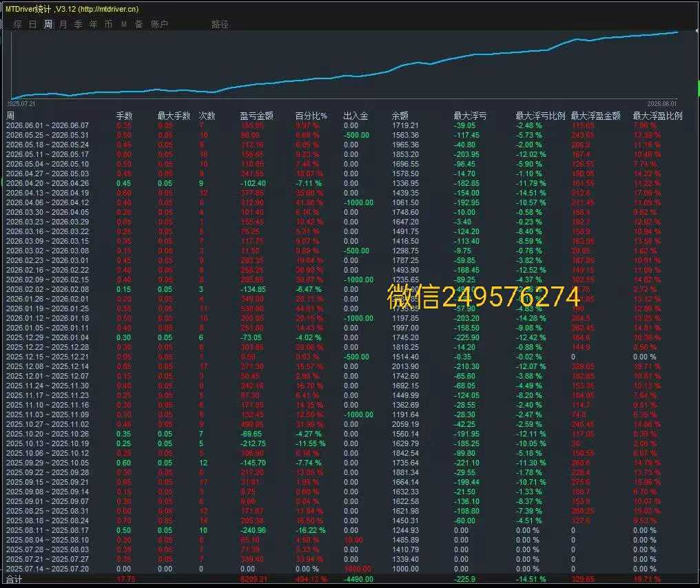700x588 pixels.
Task: Click the 1997.00 balance value
Action: (x=405, y=328)
